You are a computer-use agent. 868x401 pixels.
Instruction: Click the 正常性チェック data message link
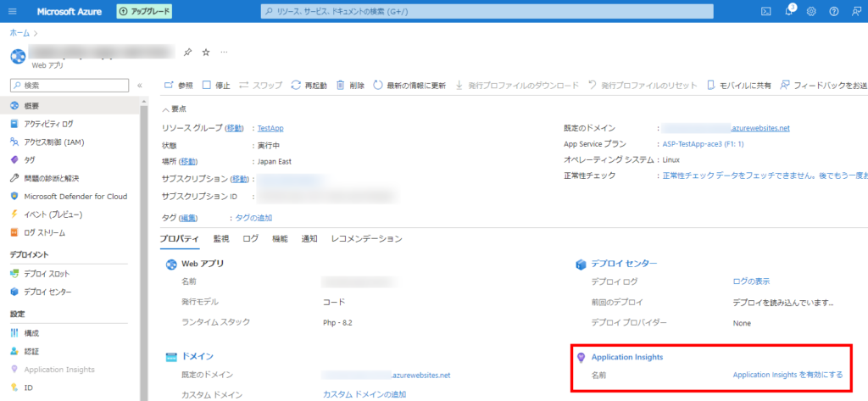coord(765,175)
